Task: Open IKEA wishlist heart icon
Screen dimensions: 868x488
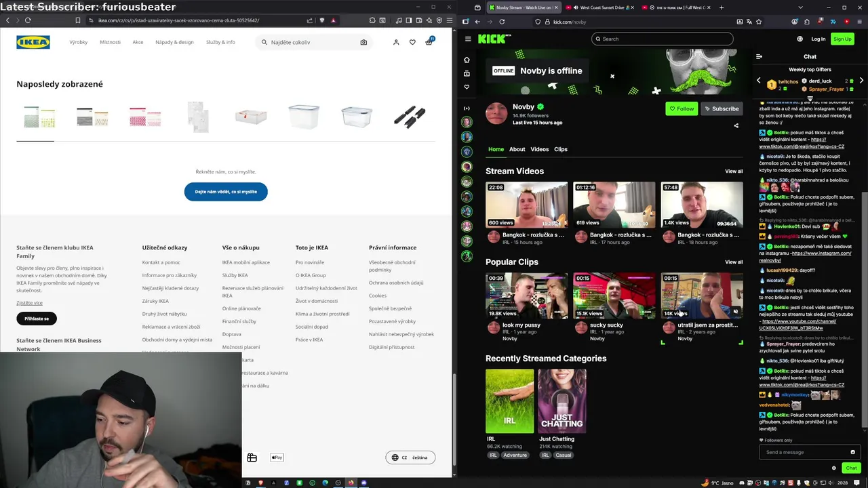Action: pyautogui.click(x=412, y=42)
